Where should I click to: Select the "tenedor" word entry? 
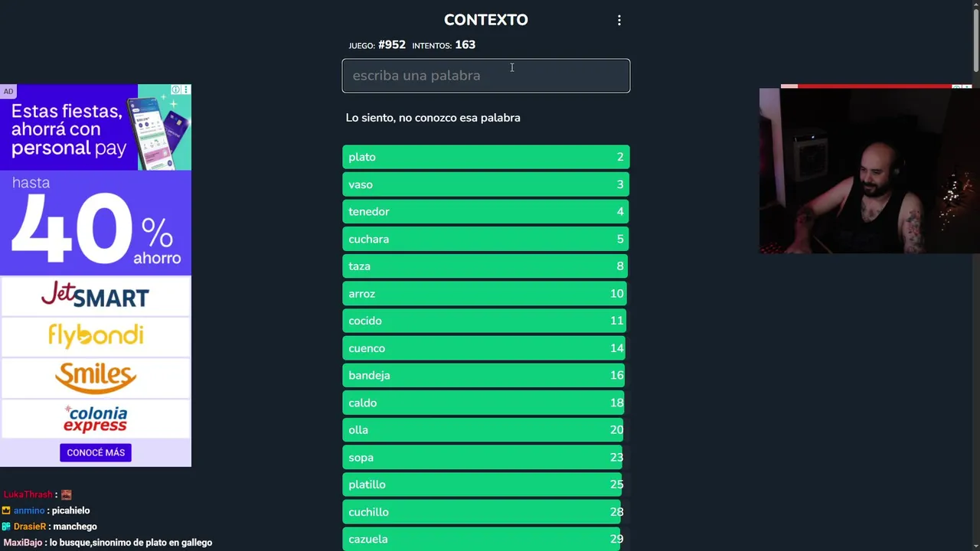tap(485, 212)
